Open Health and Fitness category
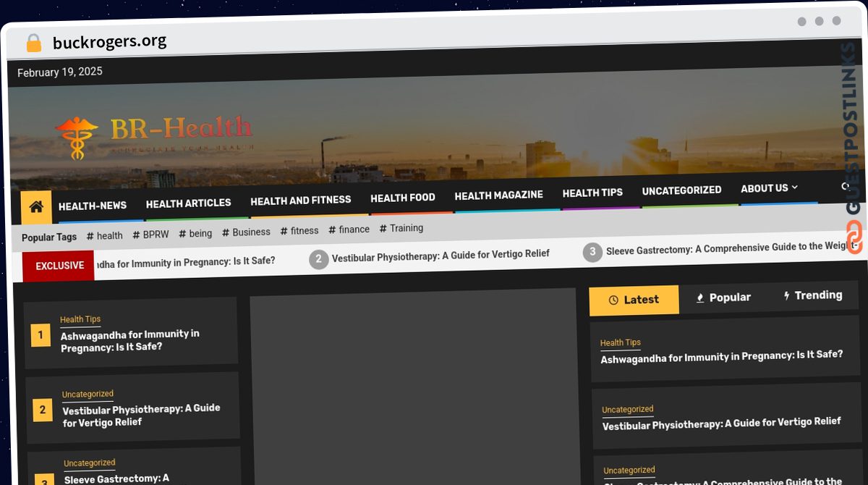Image resolution: width=868 pixels, height=485 pixels. tap(301, 201)
